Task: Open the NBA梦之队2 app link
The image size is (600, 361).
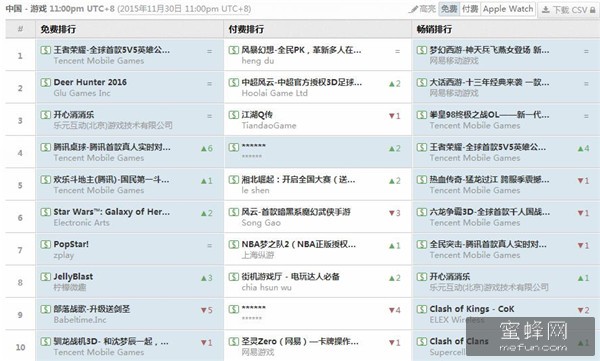Action: click(x=298, y=244)
